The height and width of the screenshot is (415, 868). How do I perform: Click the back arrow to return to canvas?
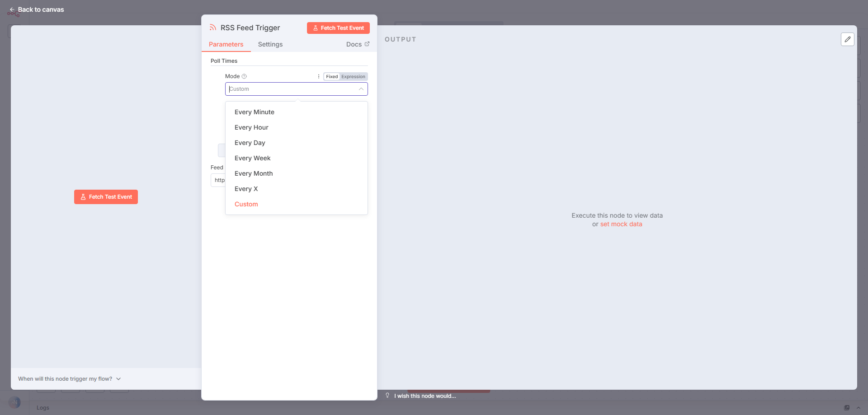tap(12, 9)
